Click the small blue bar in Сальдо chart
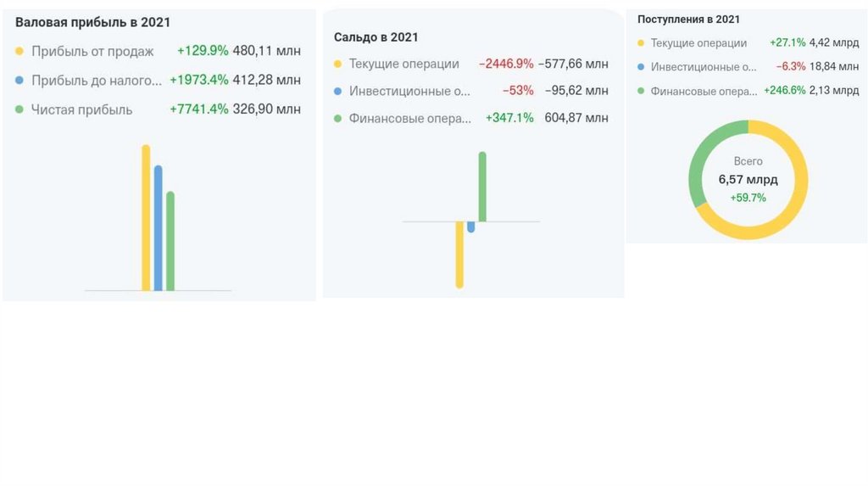The height and width of the screenshot is (487, 868). point(471,227)
